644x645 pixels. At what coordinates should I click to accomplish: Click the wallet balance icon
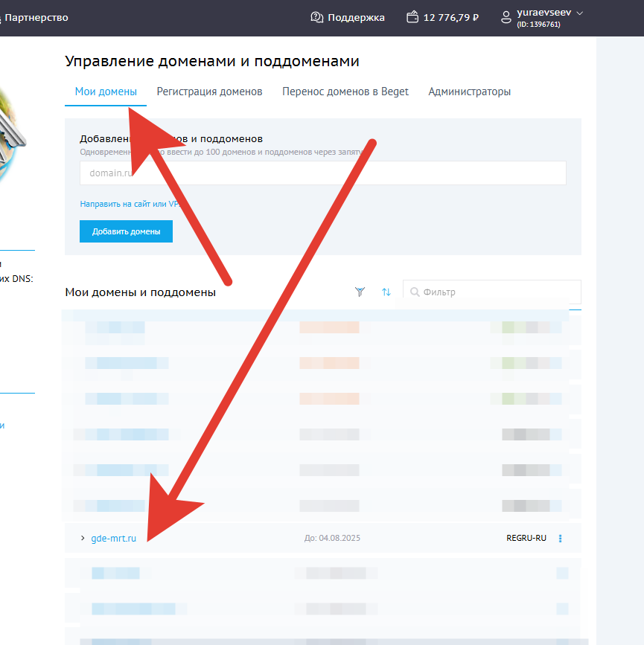tap(413, 17)
